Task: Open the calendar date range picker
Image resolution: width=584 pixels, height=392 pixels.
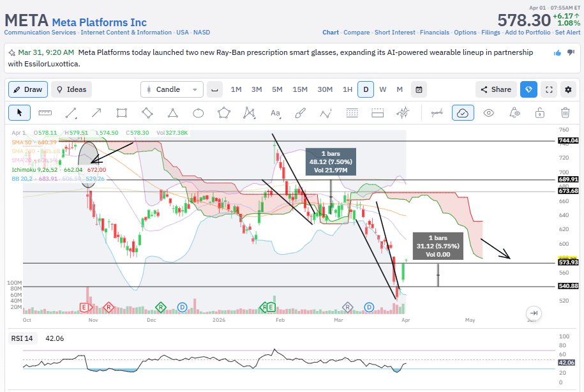Action: pos(419,89)
